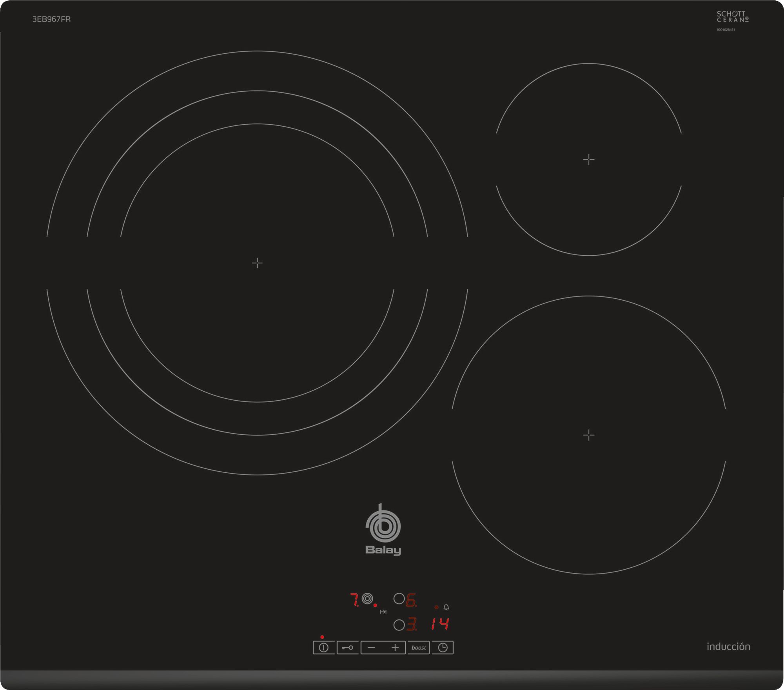Decrease power level with minus key
This screenshot has width=784, height=690.
[x=372, y=648]
